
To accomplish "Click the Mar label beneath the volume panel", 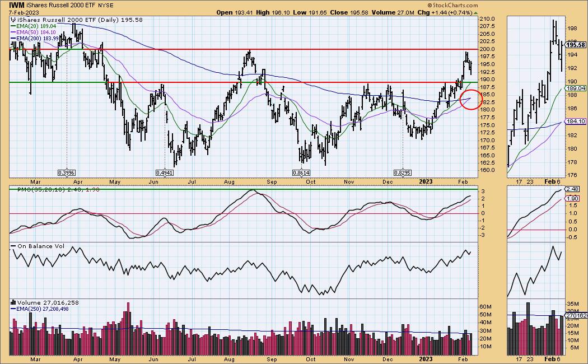I will (35, 359).
